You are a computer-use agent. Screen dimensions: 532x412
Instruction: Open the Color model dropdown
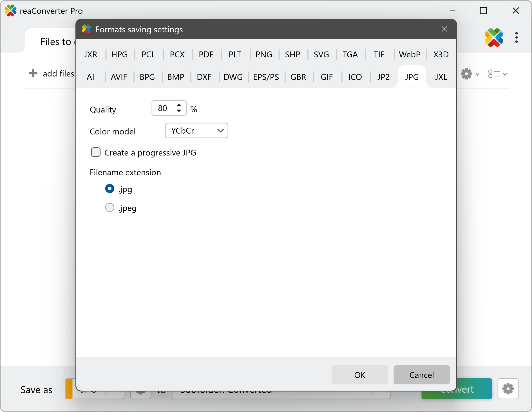pos(196,130)
